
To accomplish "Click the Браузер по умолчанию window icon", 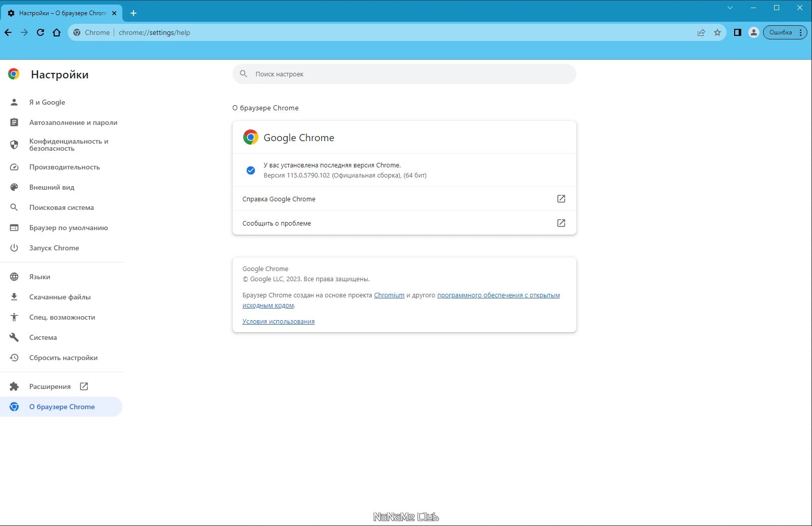I will [14, 228].
